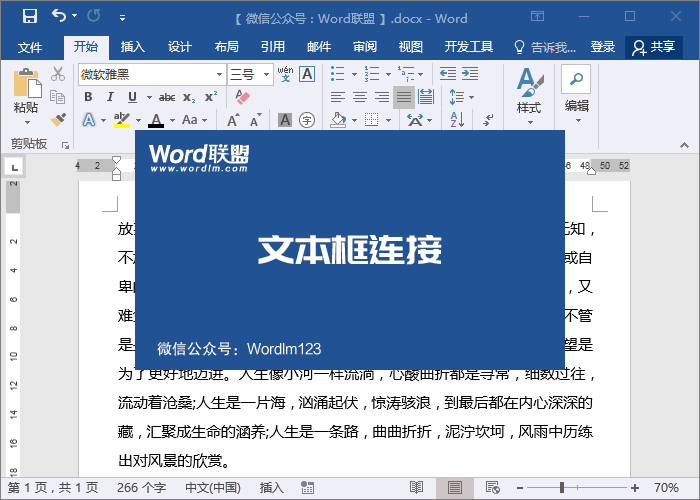Click the Justify alignment button
Screen dimensions: 700x500
[x=404, y=97]
